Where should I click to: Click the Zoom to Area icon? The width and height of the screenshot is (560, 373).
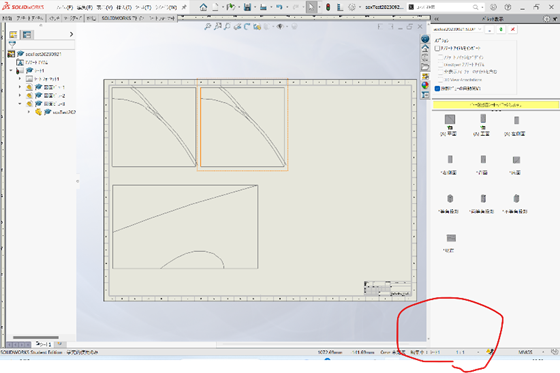coord(218,26)
